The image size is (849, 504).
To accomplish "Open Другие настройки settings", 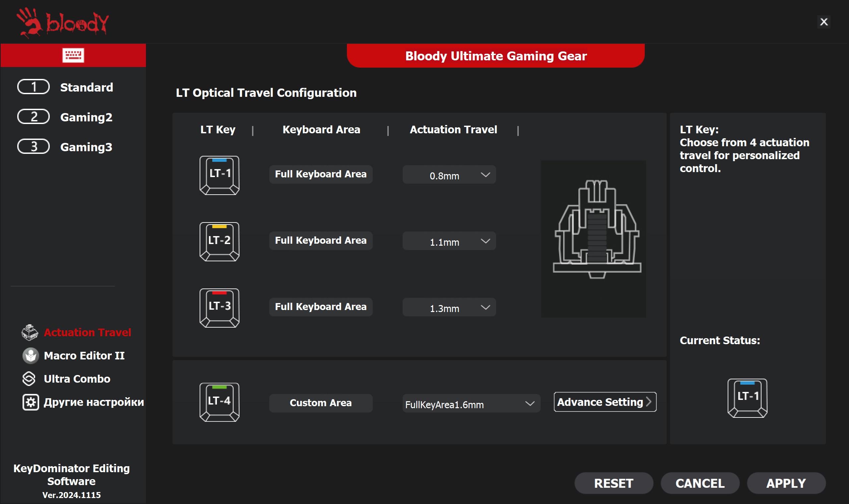I will [93, 402].
